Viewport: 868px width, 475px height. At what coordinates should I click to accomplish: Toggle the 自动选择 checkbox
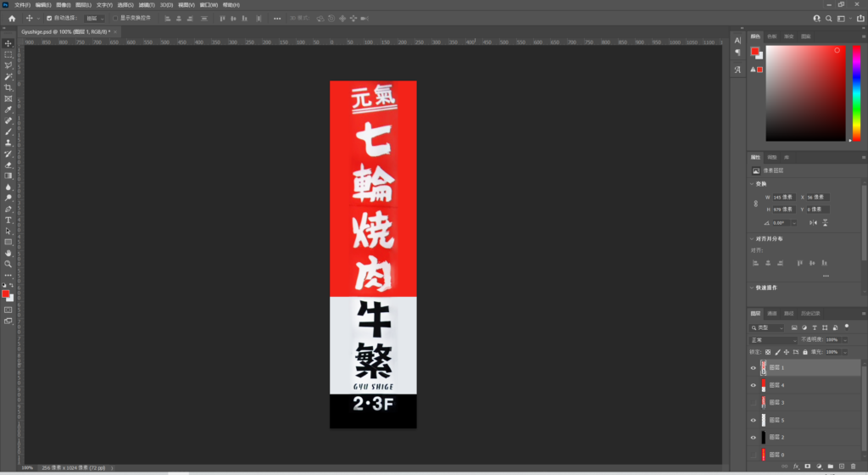[x=48, y=19]
